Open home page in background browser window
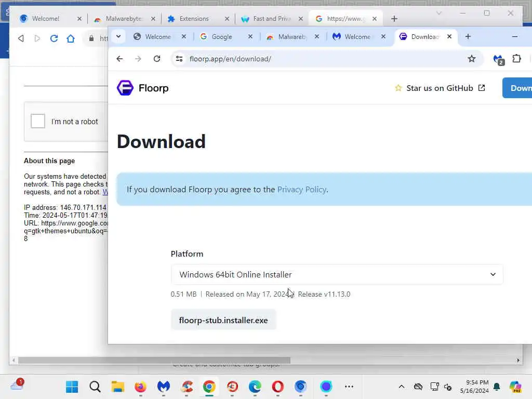This screenshot has width=532, height=399. 71,38
